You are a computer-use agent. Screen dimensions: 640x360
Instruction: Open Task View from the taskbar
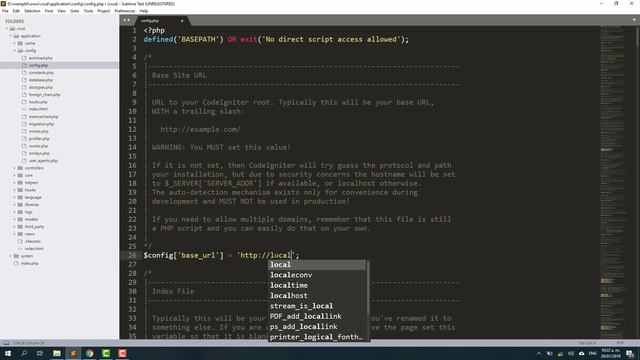[x=40, y=353]
